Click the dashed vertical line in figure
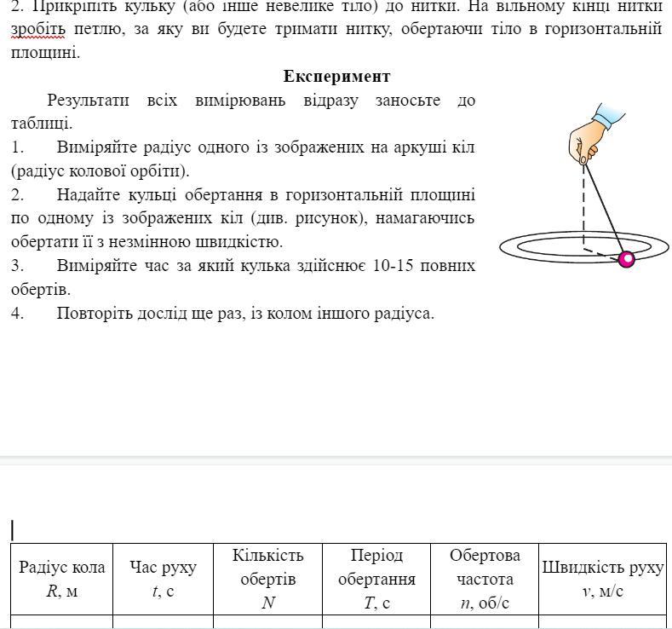The height and width of the screenshot is (629, 672). point(583,205)
